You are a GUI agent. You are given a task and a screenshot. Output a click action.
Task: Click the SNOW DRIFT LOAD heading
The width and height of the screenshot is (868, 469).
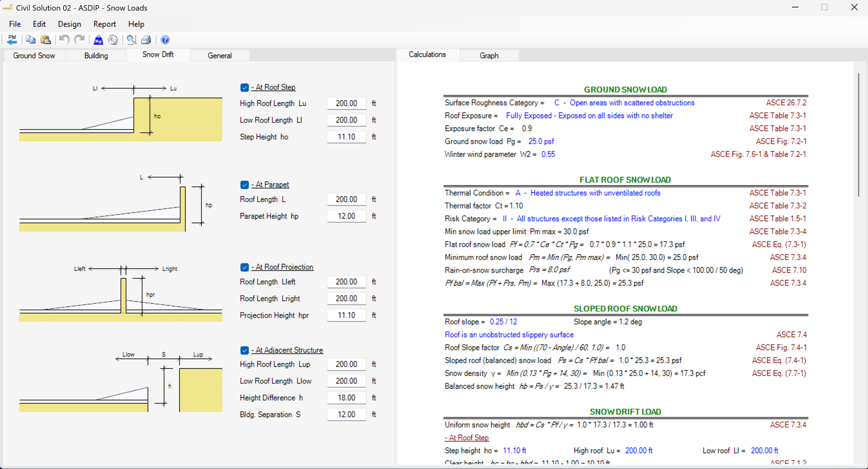pyautogui.click(x=626, y=412)
